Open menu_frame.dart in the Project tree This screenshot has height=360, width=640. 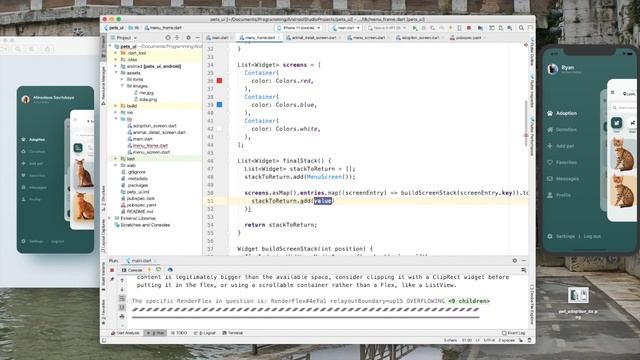(x=150, y=146)
